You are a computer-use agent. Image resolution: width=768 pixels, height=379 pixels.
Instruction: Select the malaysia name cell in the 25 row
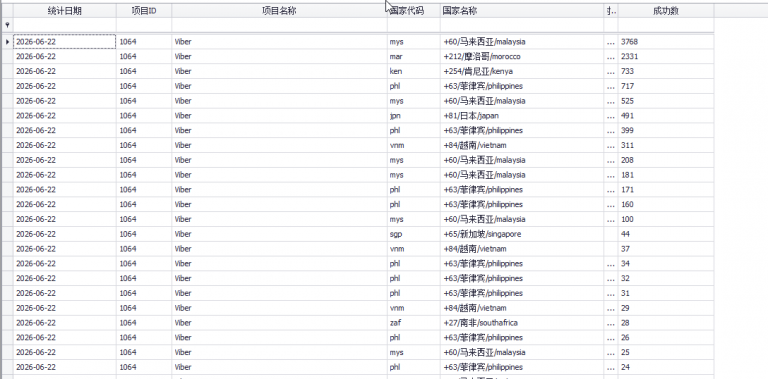[x=522, y=353]
